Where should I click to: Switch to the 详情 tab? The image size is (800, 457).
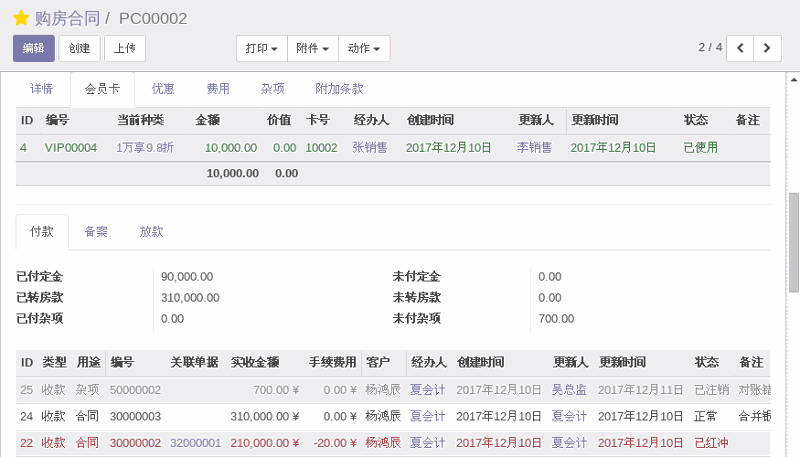pos(42,89)
